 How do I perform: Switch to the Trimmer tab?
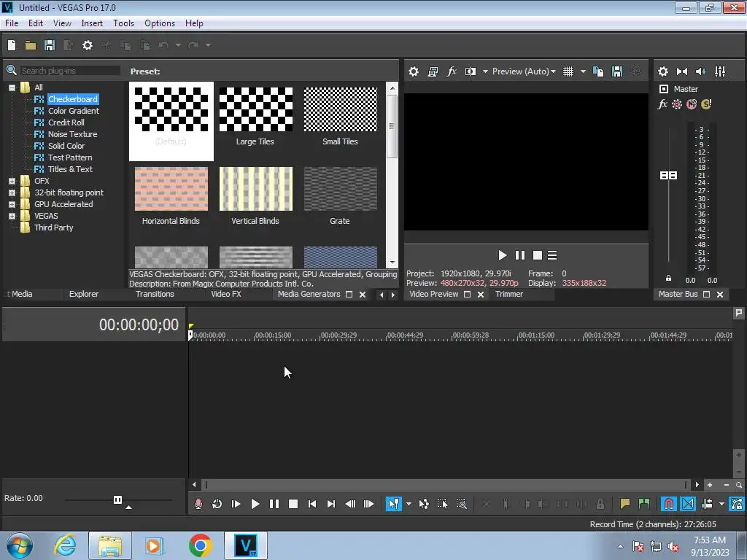point(508,295)
